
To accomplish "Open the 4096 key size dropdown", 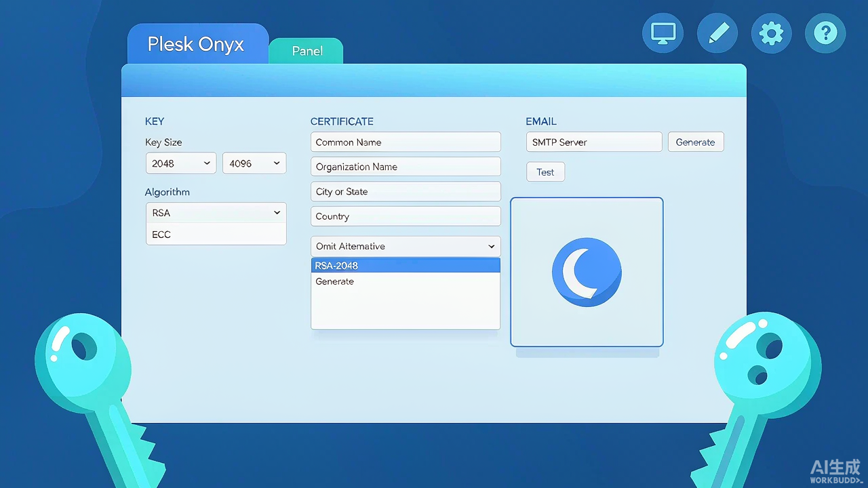I will point(254,163).
